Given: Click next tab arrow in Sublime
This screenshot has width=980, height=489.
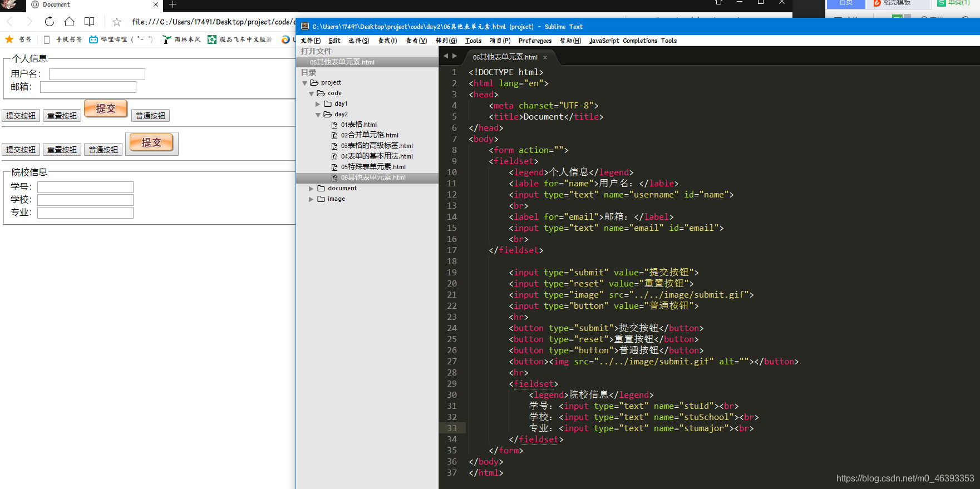Looking at the screenshot, I should [x=455, y=56].
